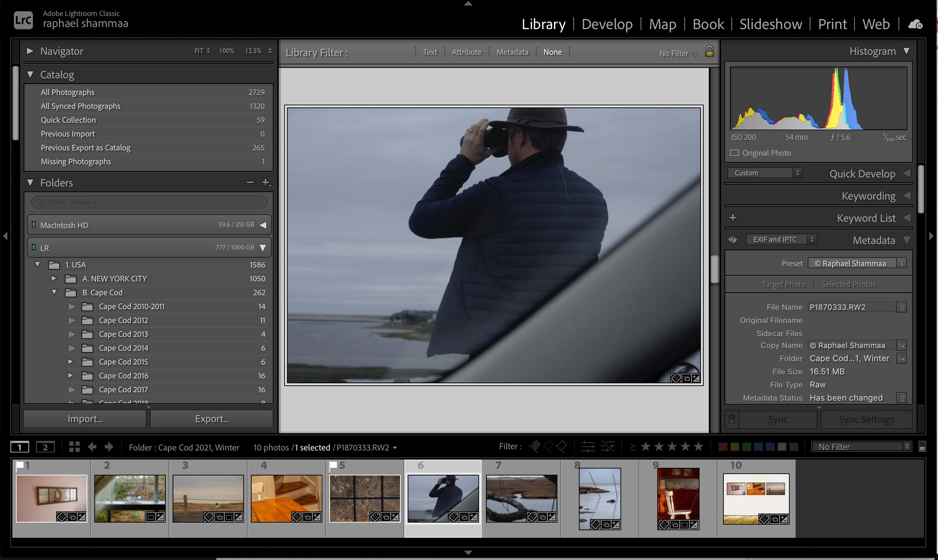938x560 pixels.
Task: Expand the Navigator panel
Action: pos(30,51)
